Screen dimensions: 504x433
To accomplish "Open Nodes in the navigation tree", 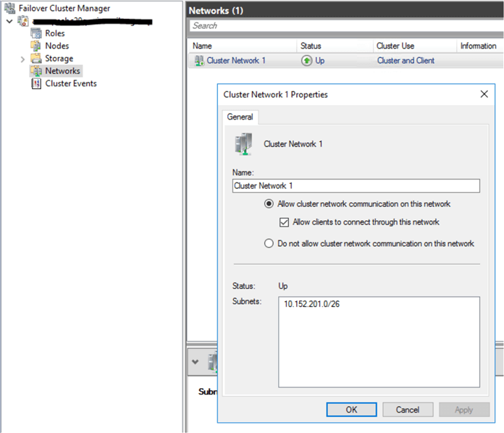I will [57, 46].
